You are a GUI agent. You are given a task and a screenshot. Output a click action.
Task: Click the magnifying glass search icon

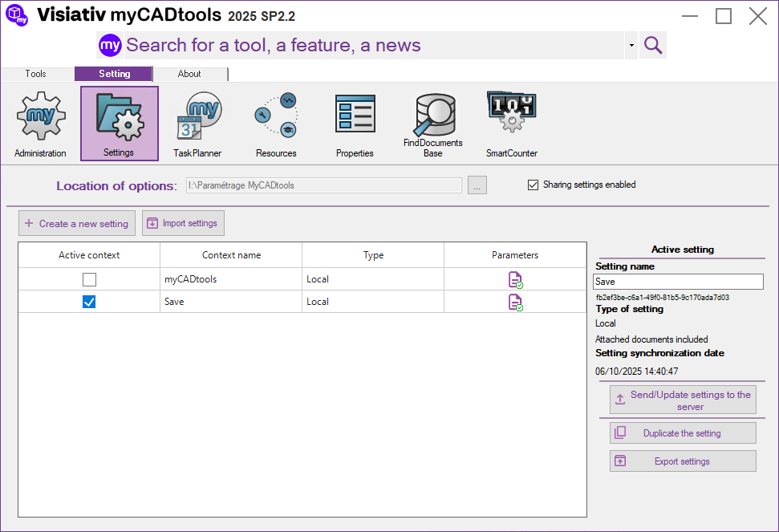coord(653,45)
